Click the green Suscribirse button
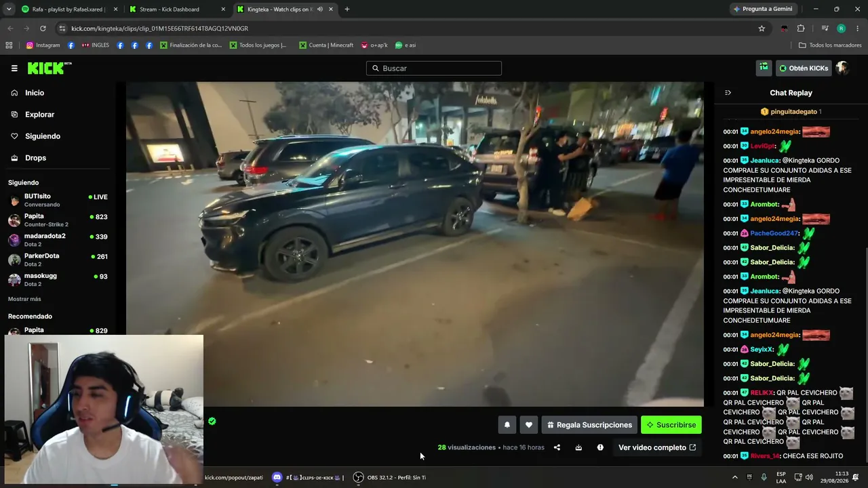The width and height of the screenshot is (868, 488). tap(671, 425)
